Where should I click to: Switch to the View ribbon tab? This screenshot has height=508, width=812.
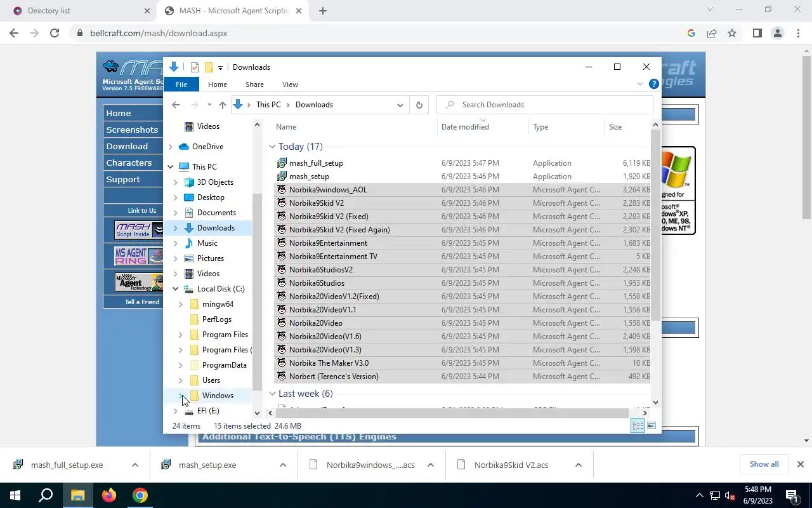(x=290, y=84)
